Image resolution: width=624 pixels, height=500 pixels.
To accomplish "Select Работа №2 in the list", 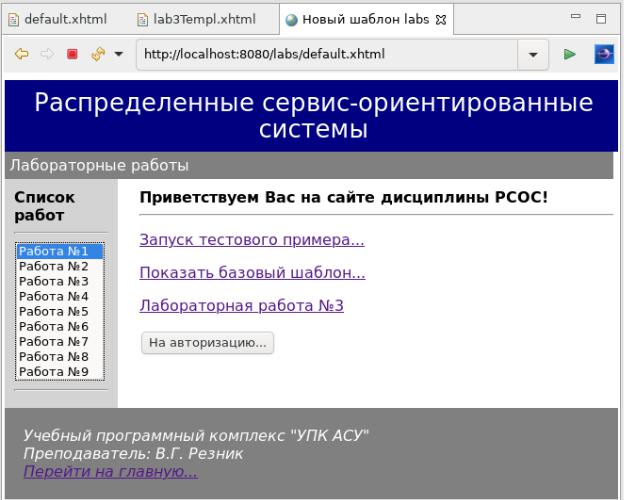I will (x=60, y=266).
